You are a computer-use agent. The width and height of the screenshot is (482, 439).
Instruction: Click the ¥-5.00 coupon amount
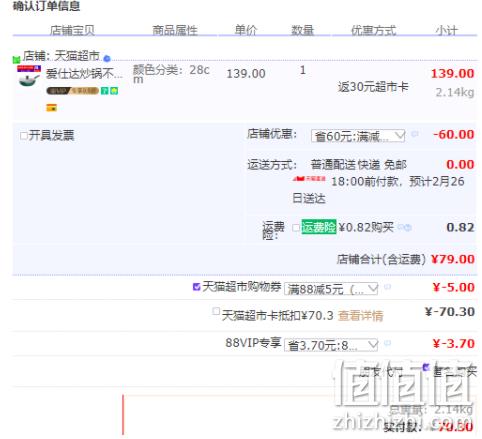point(453,287)
